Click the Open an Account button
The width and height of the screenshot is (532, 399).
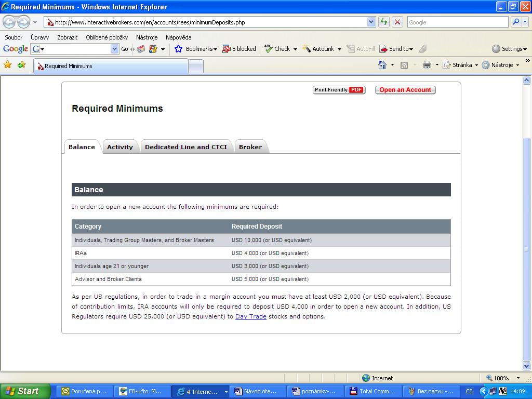click(405, 90)
